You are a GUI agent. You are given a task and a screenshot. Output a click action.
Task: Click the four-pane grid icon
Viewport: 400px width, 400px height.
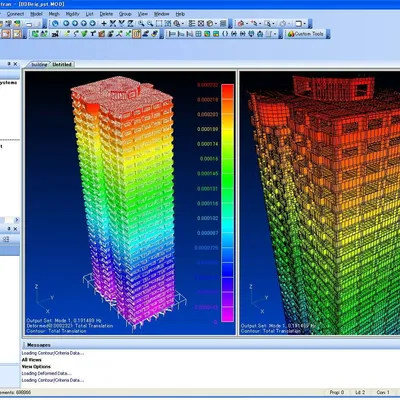pyautogui.click(x=198, y=34)
